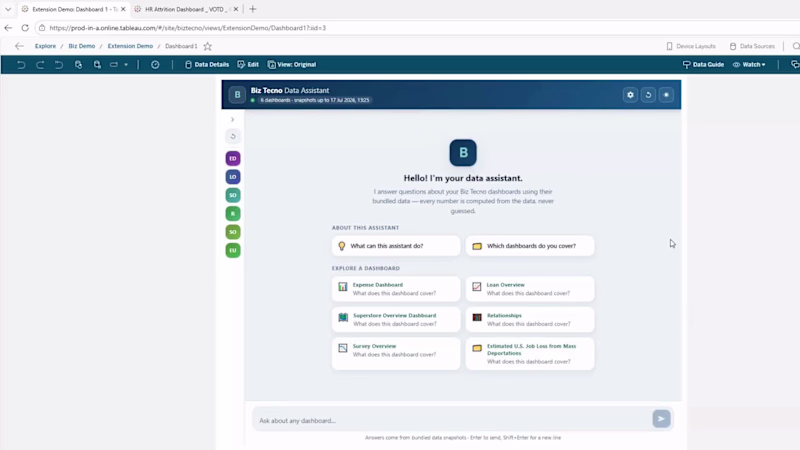Click the device preview rectangle icon
This screenshot has height=450, width=800.
click(114, 65)
